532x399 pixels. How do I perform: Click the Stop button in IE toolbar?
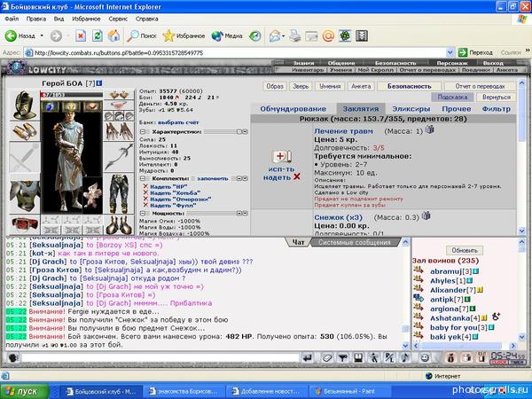(81, 35)
